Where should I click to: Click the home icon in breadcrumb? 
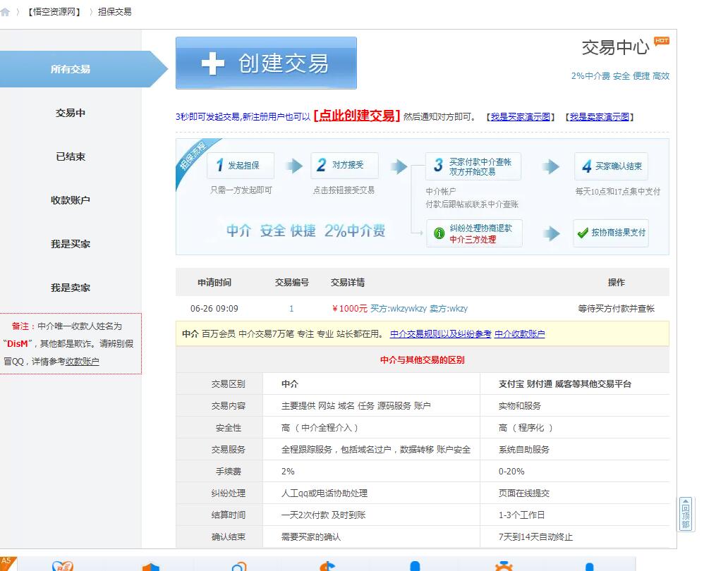tap(5, 12)
